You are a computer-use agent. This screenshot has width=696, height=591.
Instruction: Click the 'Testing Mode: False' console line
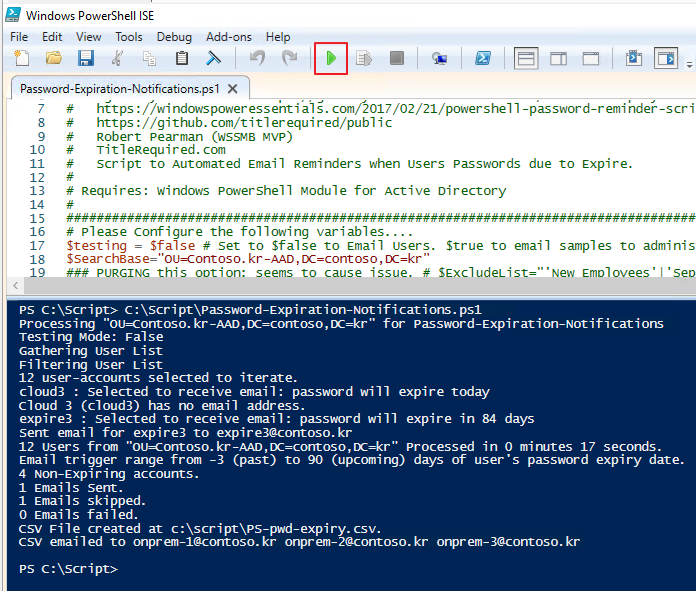pos(91,337)
